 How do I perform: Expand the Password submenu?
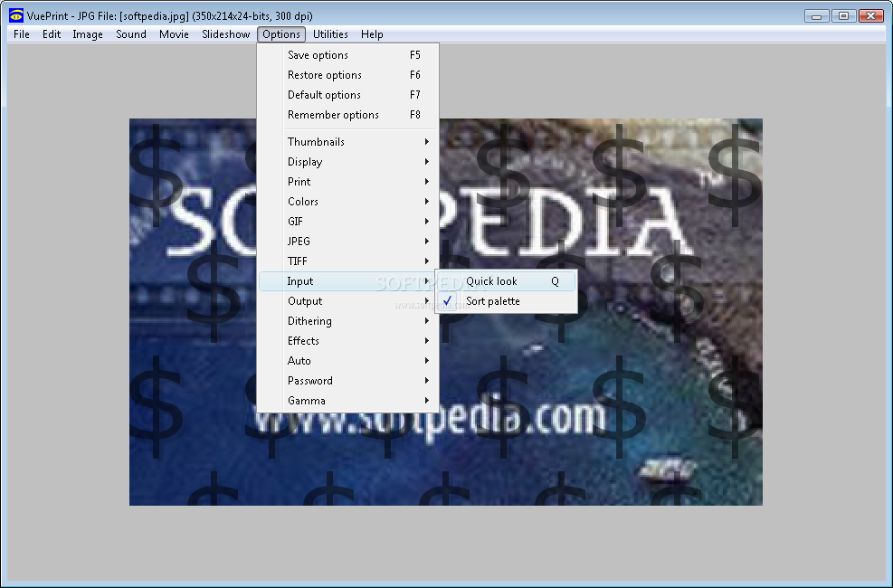point(348,381)
